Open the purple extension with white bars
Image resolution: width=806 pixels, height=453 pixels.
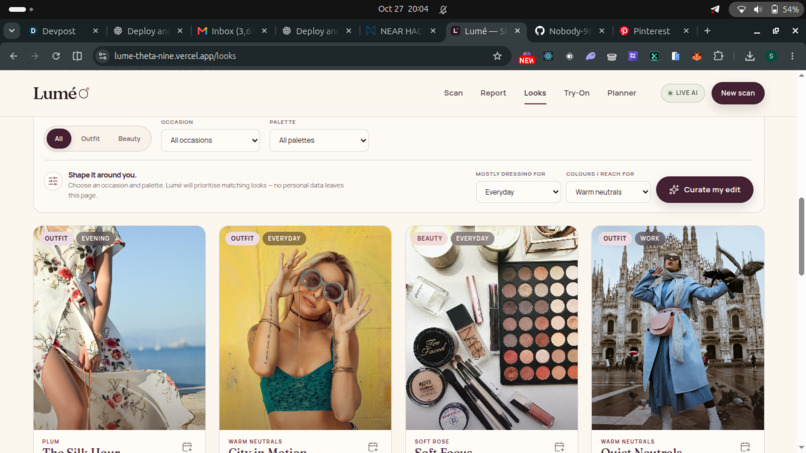[x=633, y=56]
